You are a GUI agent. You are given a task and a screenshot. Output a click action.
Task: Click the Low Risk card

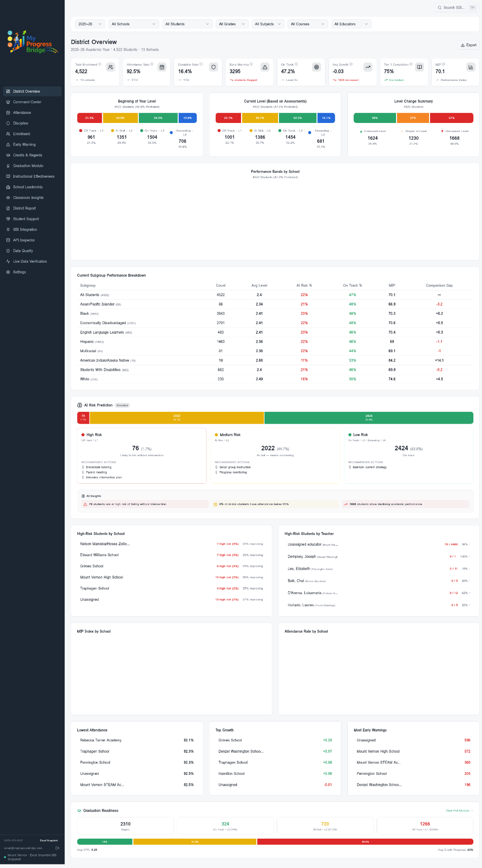click(408, 456)
